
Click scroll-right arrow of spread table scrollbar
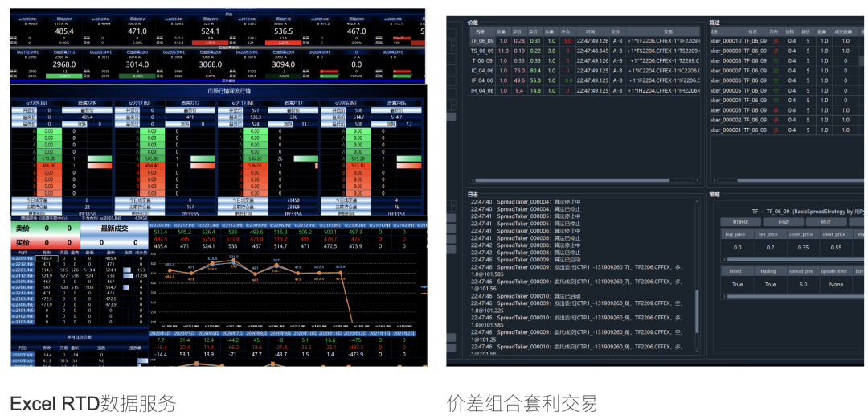tap(698, 180)
